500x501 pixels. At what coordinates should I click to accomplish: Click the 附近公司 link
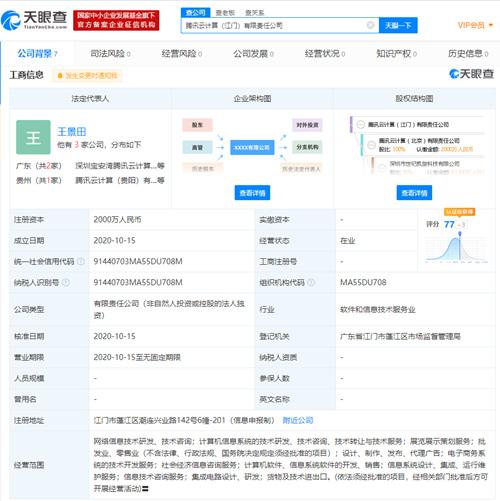(298, 420)
